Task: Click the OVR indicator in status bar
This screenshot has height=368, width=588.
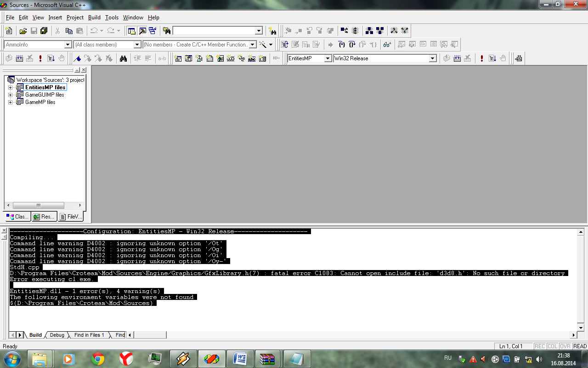Action: tap(565, 346)
